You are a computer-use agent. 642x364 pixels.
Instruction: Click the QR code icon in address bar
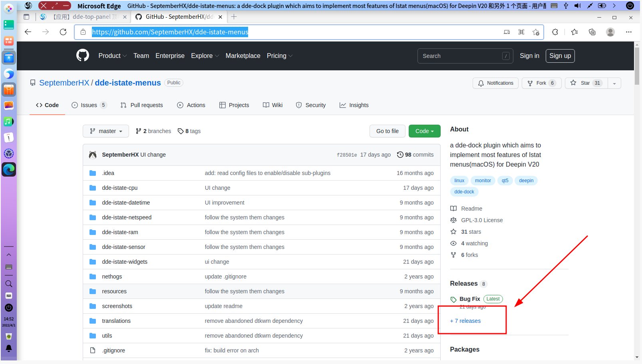click(521, 32)
